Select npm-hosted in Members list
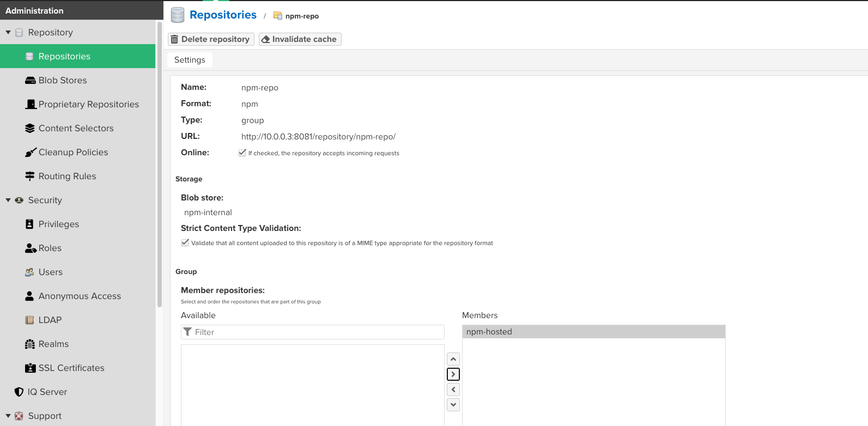 [594, 332]
